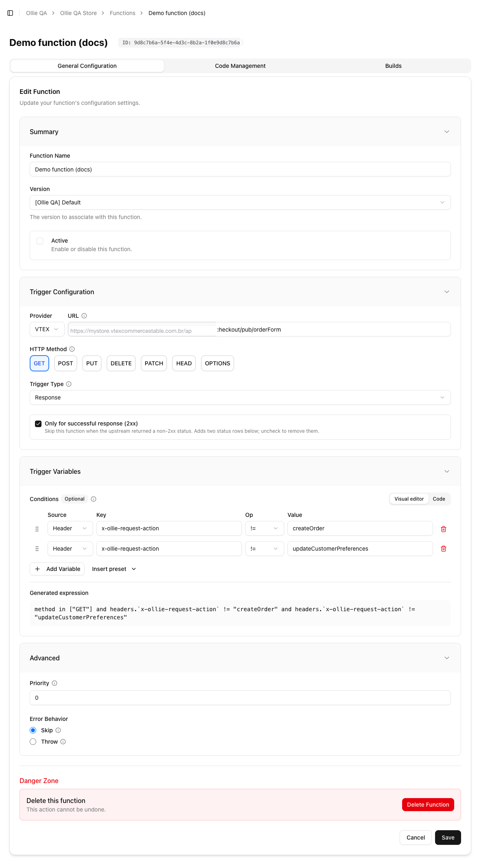The image size is (481, 868).
Task: Click the info icon next to HTTP Method
Action: 72,349
